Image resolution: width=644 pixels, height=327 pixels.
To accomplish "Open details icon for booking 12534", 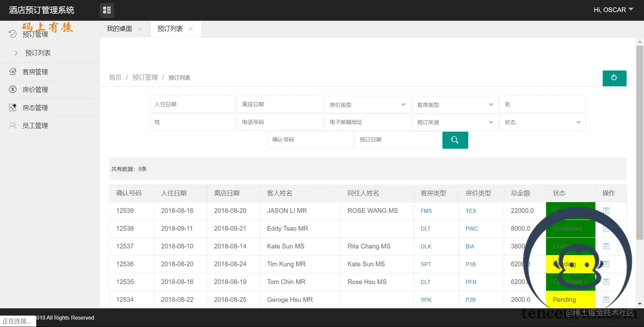I will [x=606, y=300].
